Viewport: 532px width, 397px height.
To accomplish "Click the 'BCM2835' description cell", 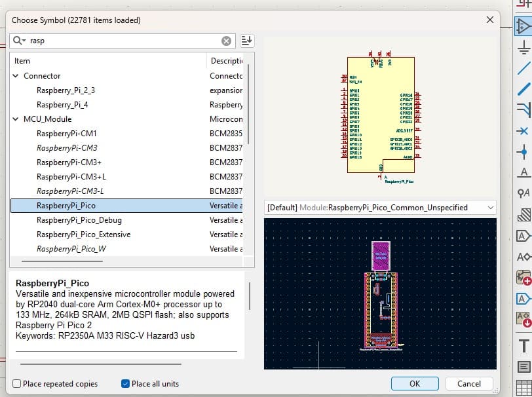I will (226, 134).
